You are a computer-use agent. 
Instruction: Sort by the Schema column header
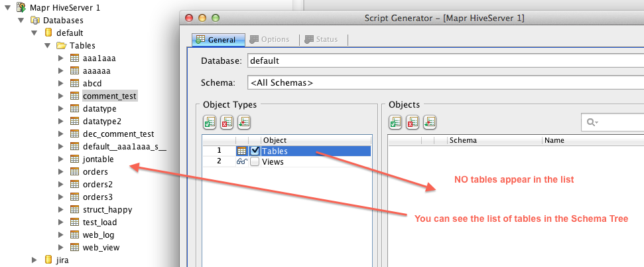click(x=495, y=140)
